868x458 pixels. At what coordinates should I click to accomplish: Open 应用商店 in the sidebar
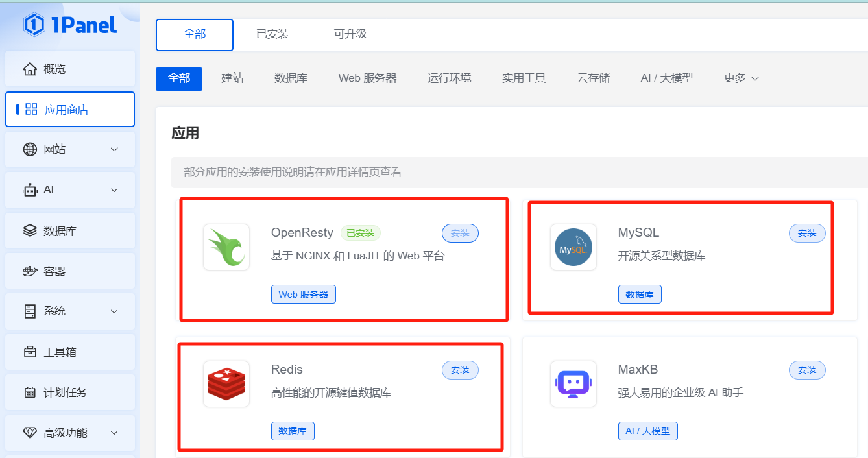[x=70, y=109]
